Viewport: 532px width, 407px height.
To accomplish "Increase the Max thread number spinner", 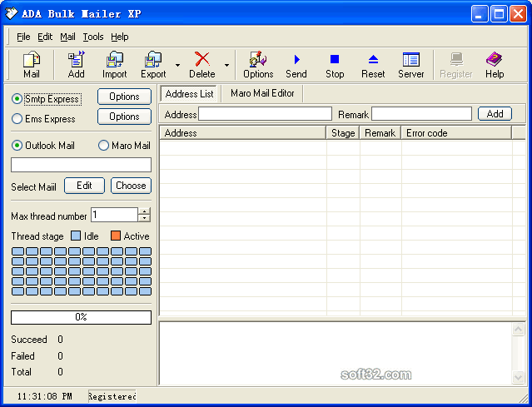I will (144, 211).
